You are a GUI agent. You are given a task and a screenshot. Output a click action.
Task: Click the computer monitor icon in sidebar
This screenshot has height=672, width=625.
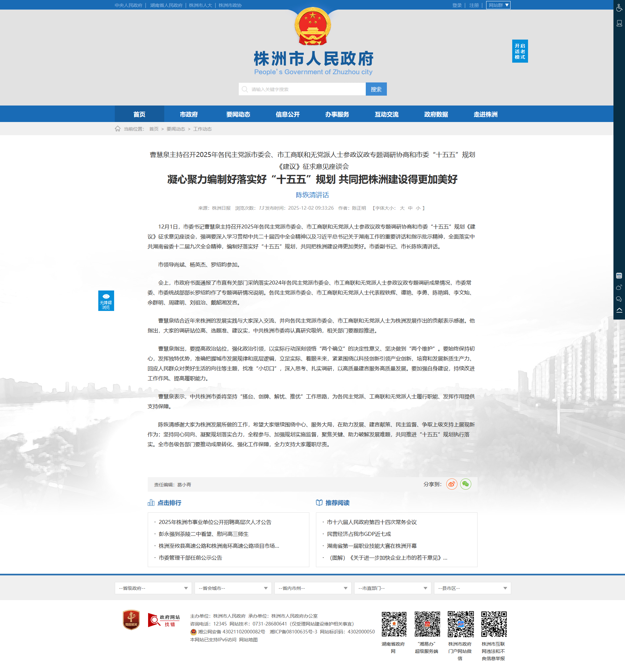tap(619, 23)
